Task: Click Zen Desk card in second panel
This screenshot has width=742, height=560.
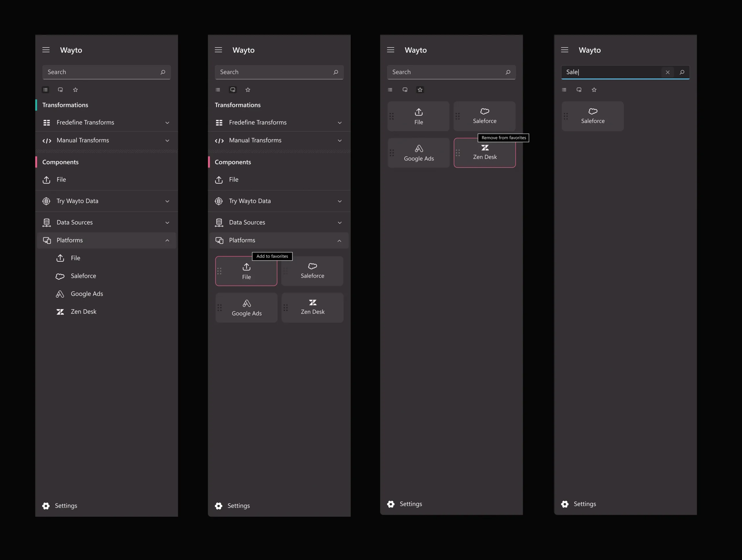Action: click(312, 308)
